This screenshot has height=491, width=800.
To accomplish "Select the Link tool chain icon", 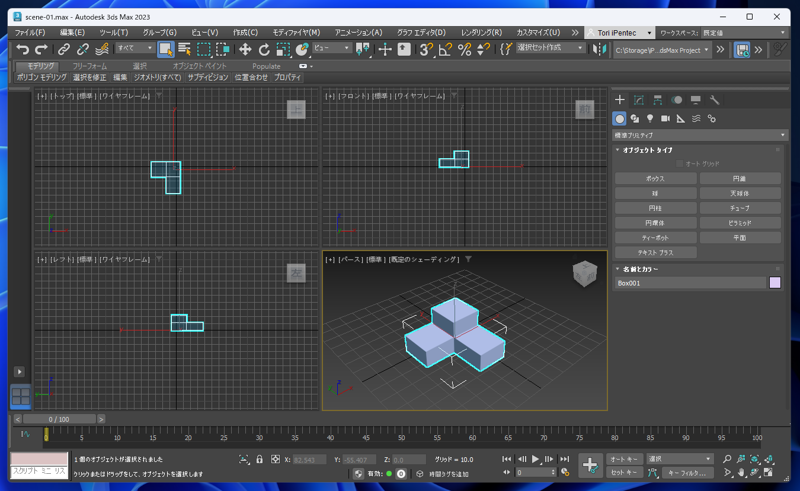I will (64, 50).
